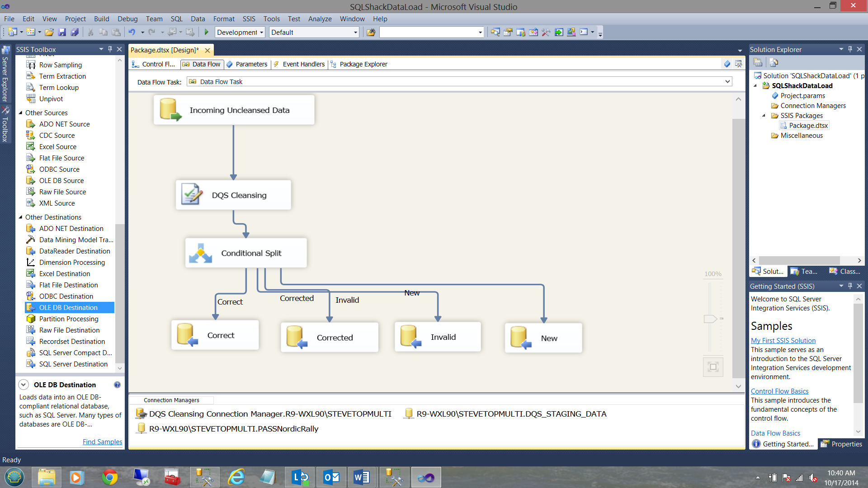Click the zoom fit-to-view icon on canvas
This screenshot has height=488, width=868.
coord(713,367)
